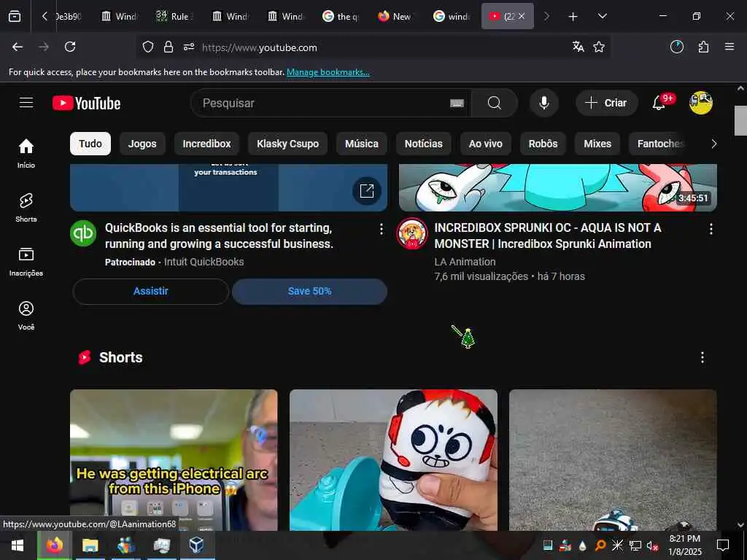Switch to the 'windo' Google tab
Screen dimensions: 747x560
coord(452,16)
